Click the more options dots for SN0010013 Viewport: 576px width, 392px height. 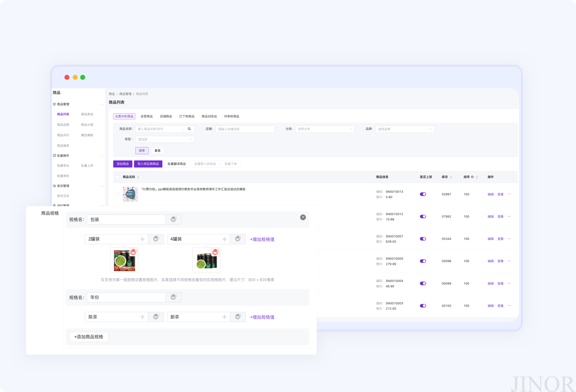pyautogui.click(x=509, y=194)
